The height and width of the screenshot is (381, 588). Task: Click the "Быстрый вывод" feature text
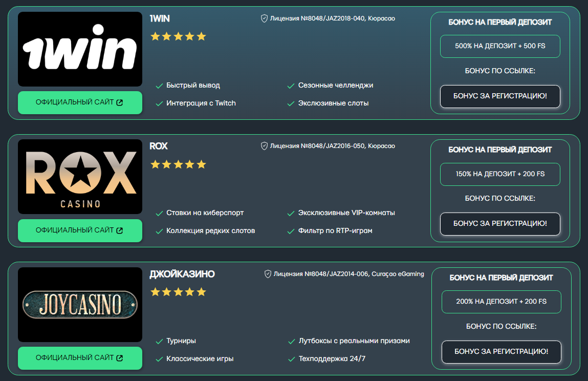click(193, 86)
